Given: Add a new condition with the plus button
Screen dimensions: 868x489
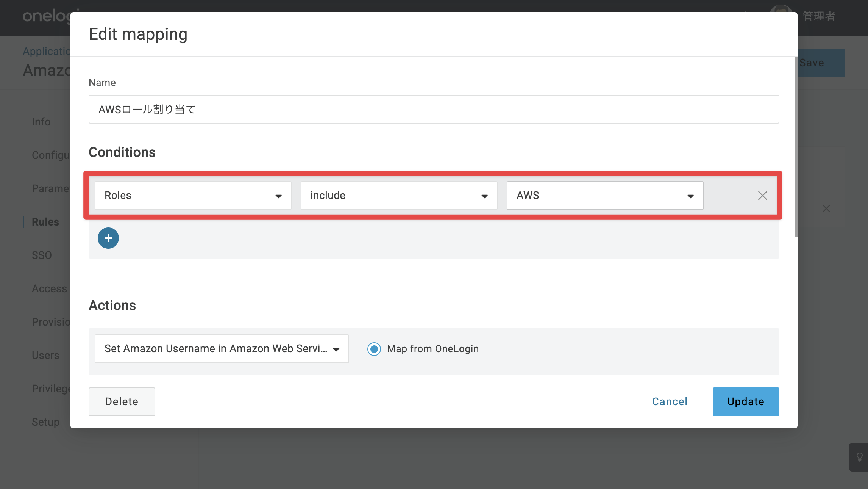Looking at the screenshot, I should click(x=108, y=238).
